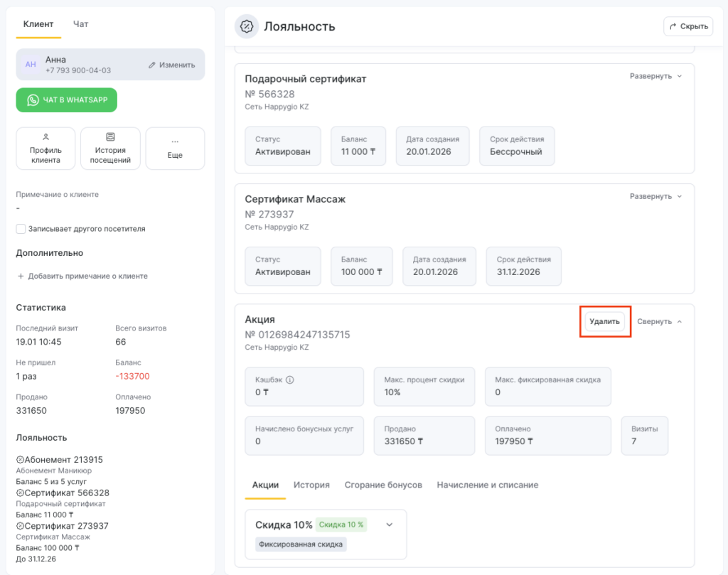Open the Сгорание бонусов tab
The image size is (728, 575).
click(x=383, y=485)
